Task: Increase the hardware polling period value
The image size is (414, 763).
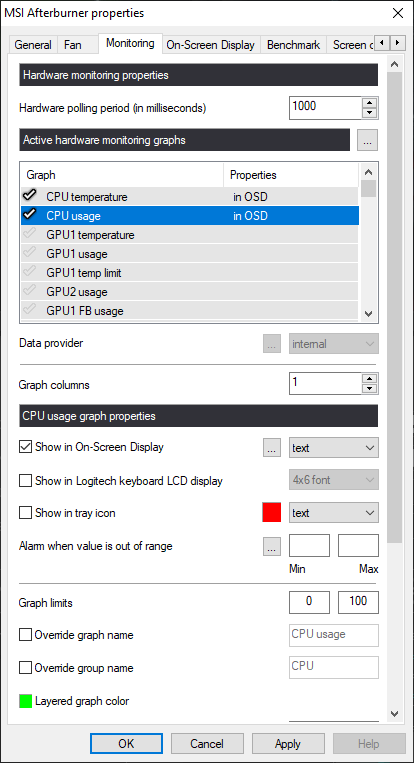Action: click(371, 102)
